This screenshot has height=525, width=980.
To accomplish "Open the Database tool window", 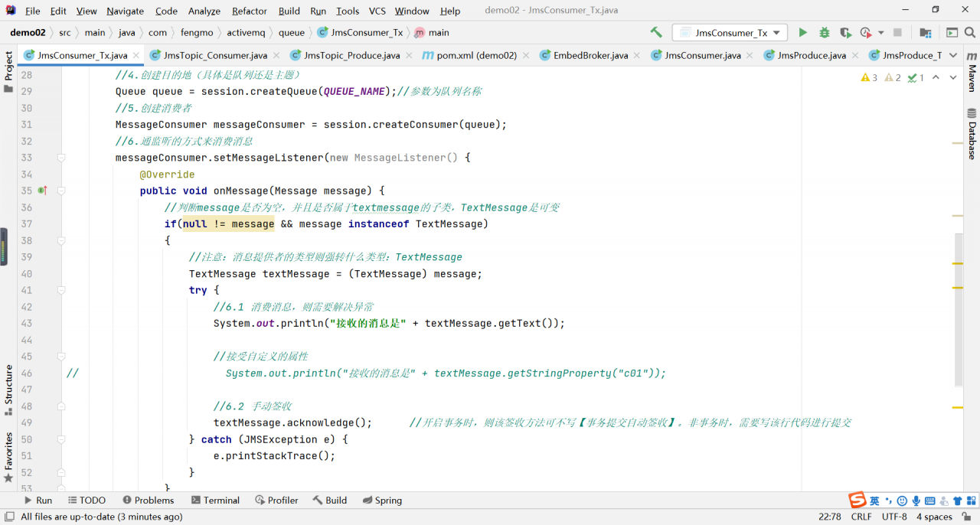I will pos(972,134).
